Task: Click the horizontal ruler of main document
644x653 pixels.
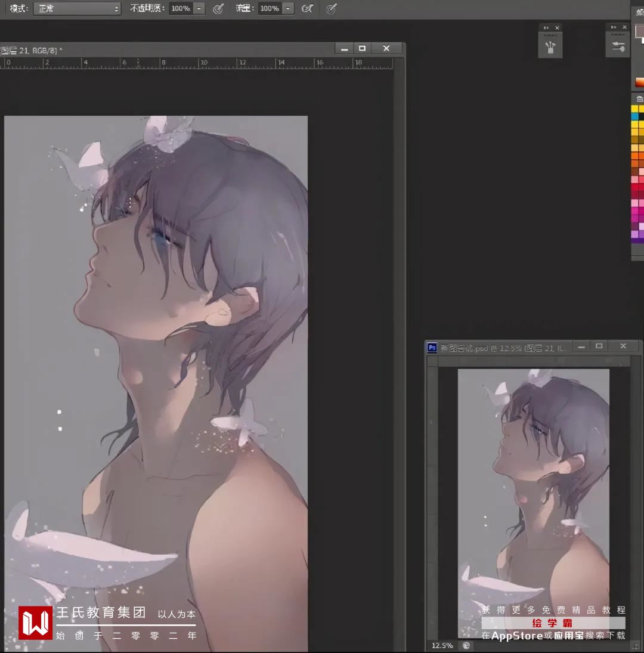Action: (x=197, y=63)
